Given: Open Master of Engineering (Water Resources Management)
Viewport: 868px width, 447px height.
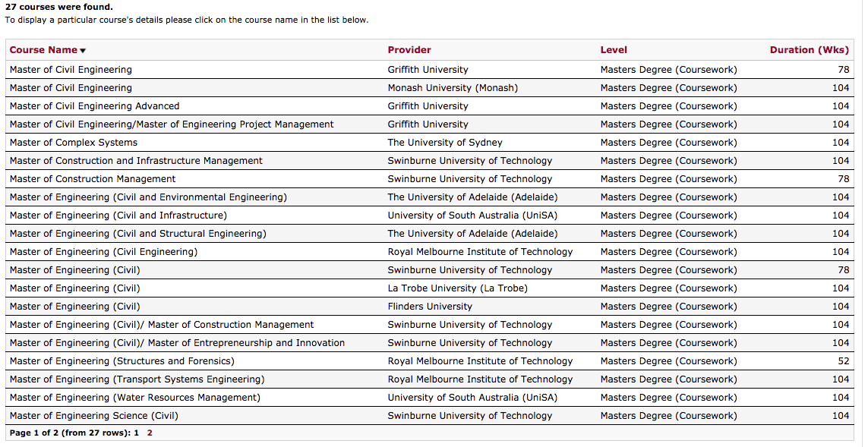Looking at the screenshot, I should click(x=135, y=398).
